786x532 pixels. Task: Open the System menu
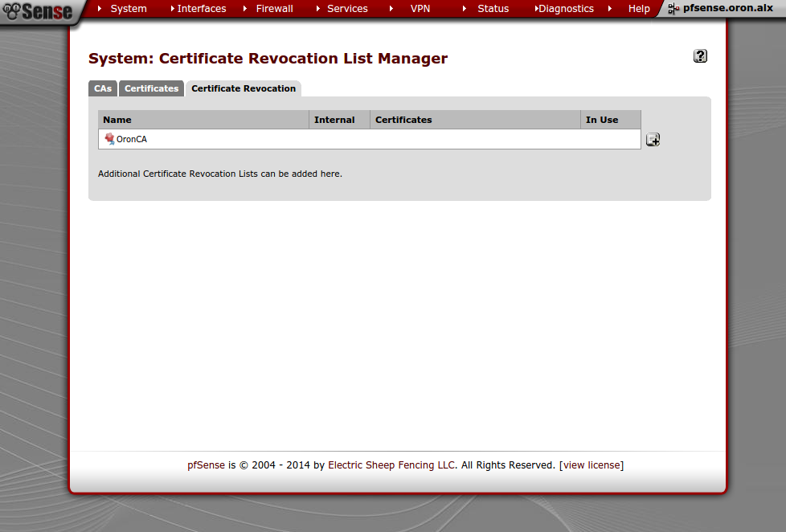pos(129,9)
